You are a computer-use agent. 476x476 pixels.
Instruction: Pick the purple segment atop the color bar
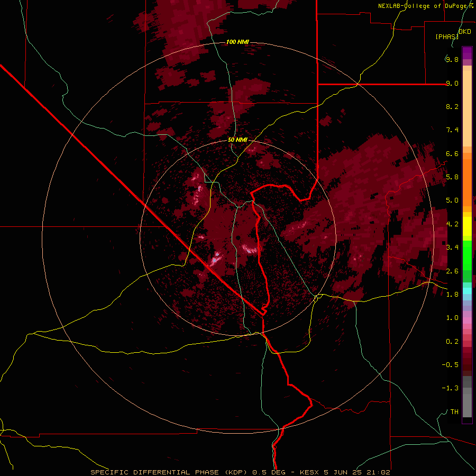click(467, 53)
